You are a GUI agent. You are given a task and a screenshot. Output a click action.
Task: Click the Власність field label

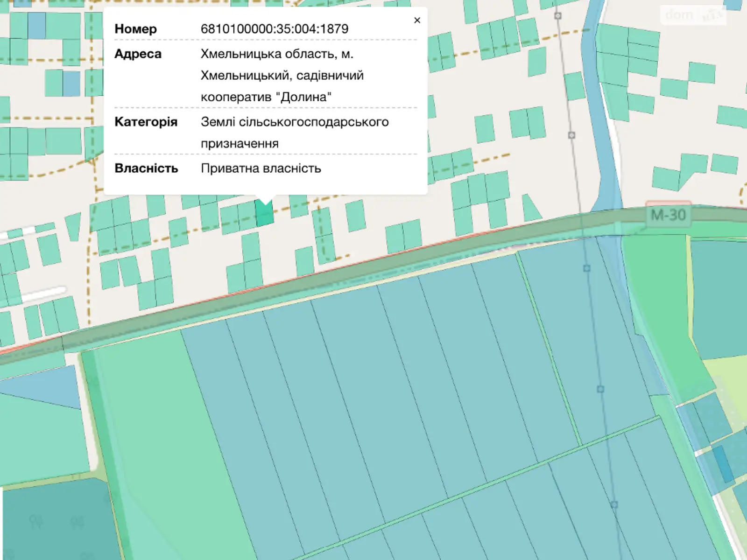[x=146, y=168]
